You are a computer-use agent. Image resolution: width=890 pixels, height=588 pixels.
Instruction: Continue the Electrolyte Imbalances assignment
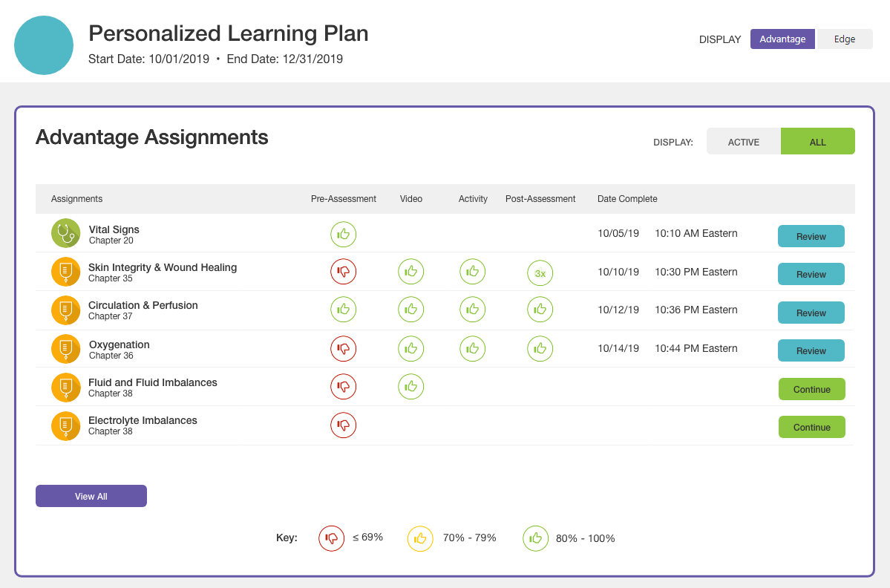point(811,427)
